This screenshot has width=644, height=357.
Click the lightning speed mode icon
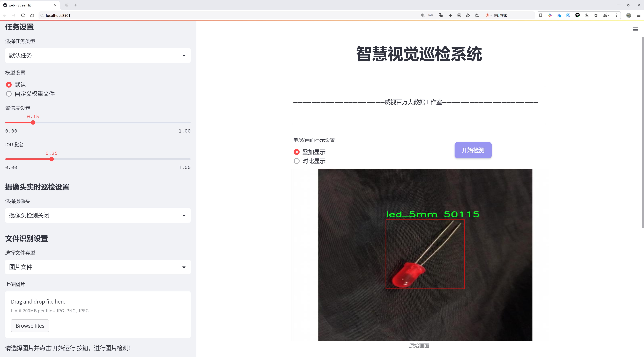[450, 15]
